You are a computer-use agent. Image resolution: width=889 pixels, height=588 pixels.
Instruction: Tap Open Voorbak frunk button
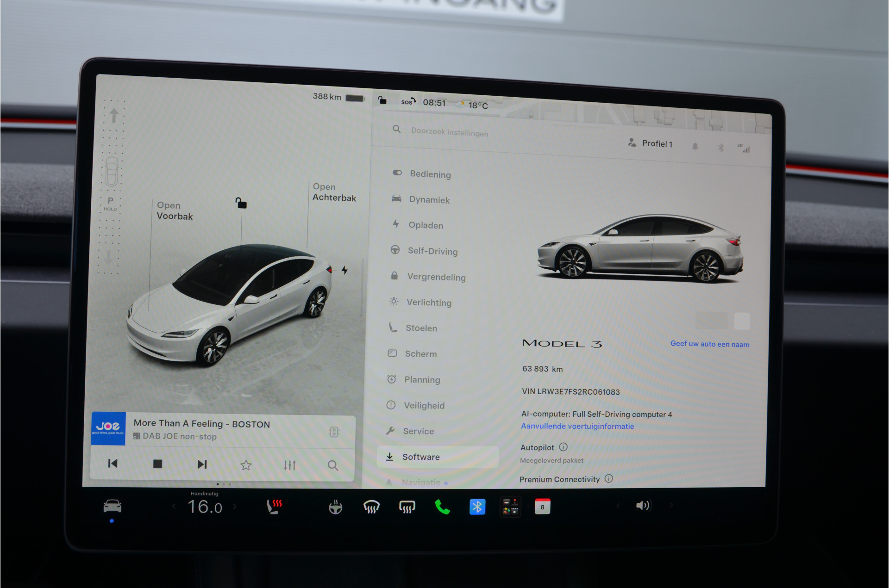(x=175, y=210)
